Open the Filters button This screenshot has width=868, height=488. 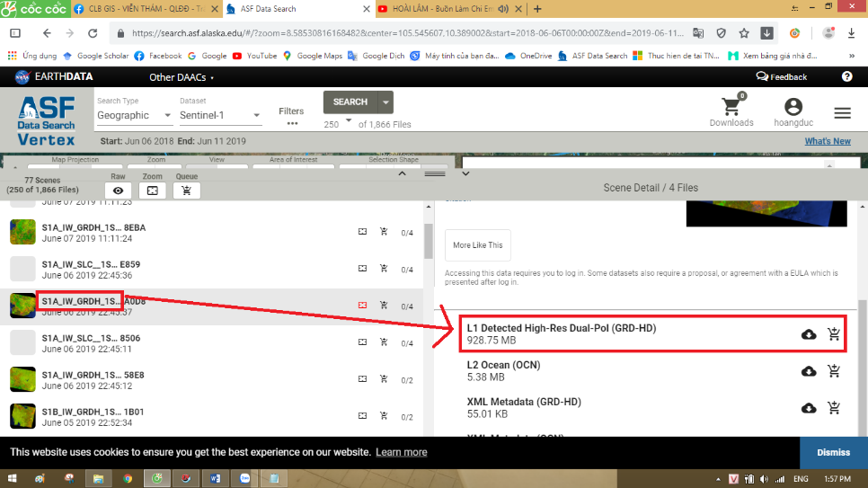[291, 116]
